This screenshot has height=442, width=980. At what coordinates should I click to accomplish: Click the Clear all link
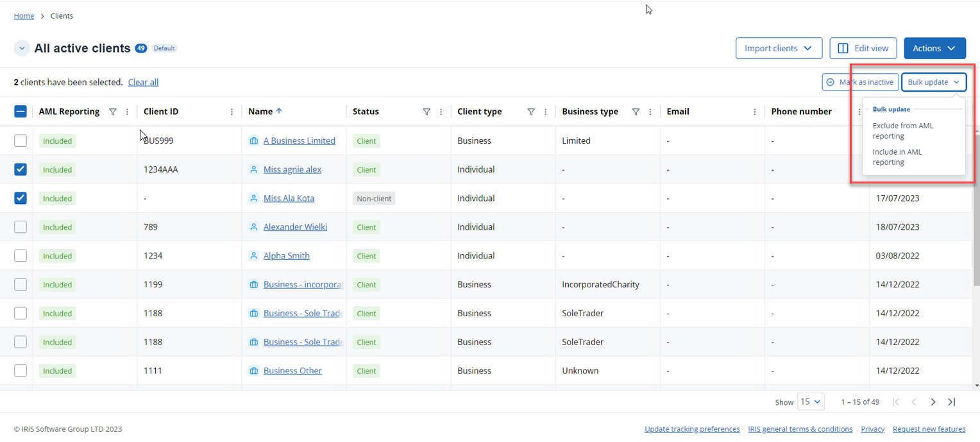[x=143, y=82]
